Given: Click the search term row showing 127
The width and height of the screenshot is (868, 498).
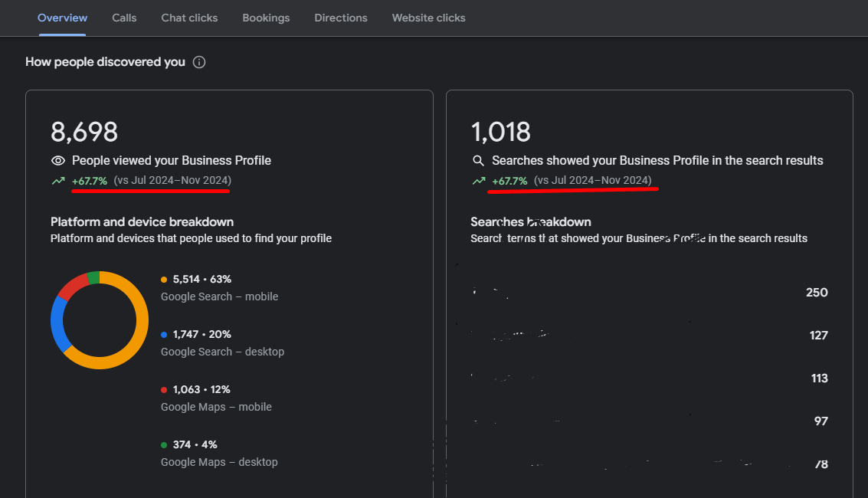Looking at the screenshot, I should pos(649,336).
